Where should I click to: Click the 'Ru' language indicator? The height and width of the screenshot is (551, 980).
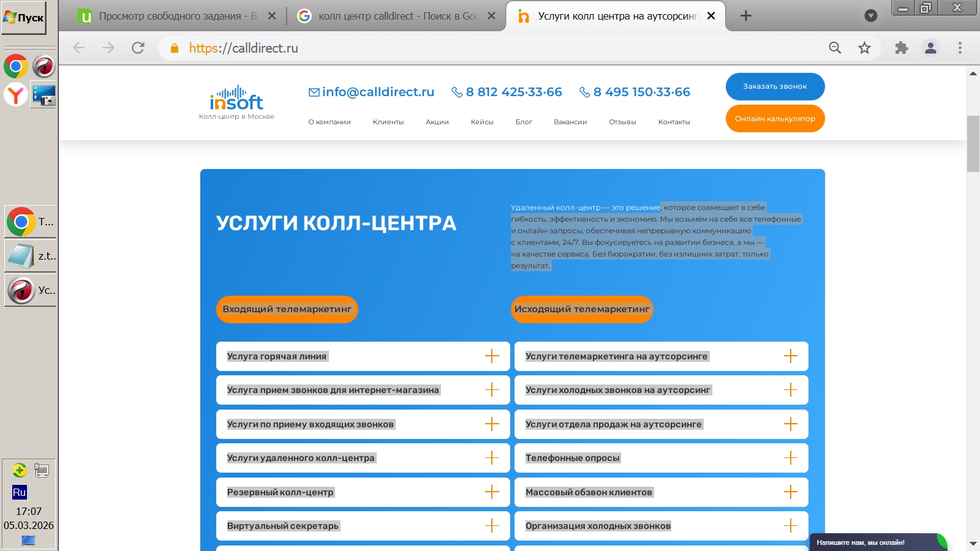tap(20, 492)
